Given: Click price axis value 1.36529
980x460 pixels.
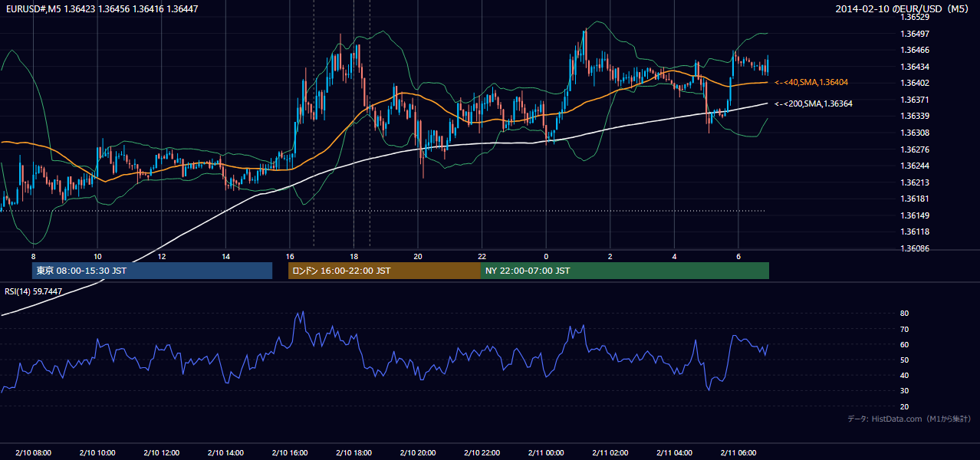Looking at the screenshot, I should (914, 17).
